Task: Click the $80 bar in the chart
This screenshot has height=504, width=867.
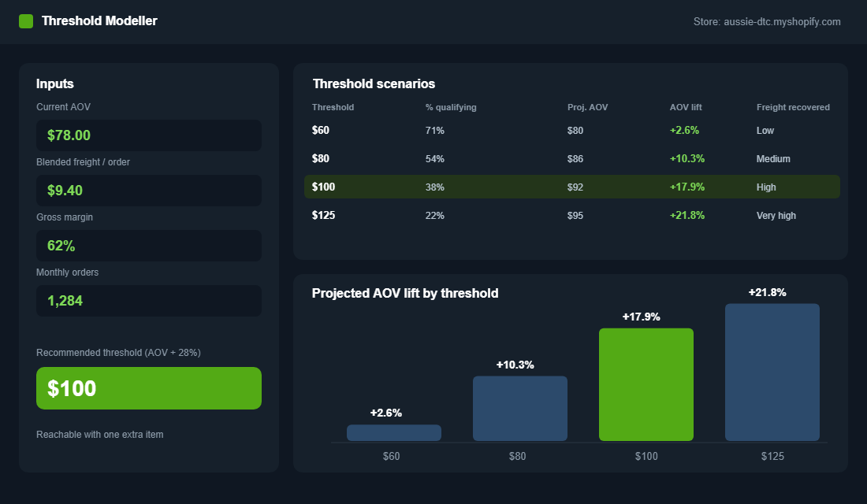Action: tap(519, 409)
